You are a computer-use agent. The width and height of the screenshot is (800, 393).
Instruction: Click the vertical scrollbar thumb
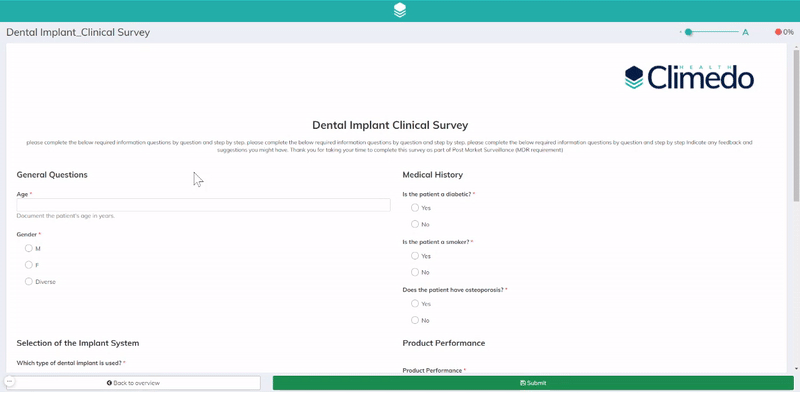click(796, 125)
